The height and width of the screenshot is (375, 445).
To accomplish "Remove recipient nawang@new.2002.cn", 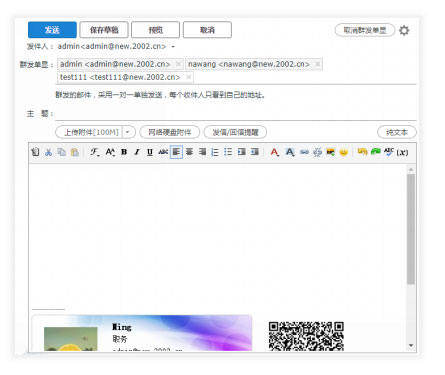I will coord(318,64).
